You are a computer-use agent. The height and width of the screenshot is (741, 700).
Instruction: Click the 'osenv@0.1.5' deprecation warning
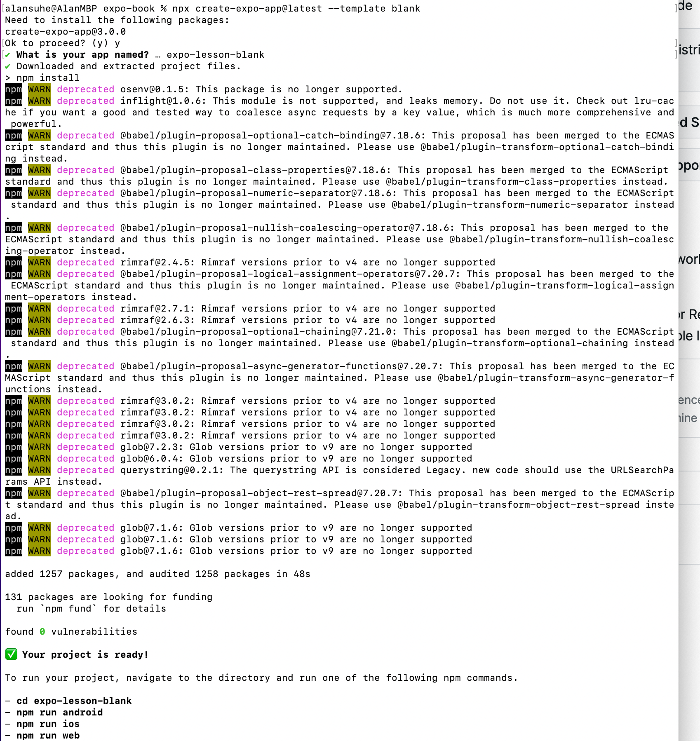click(204, 89)
